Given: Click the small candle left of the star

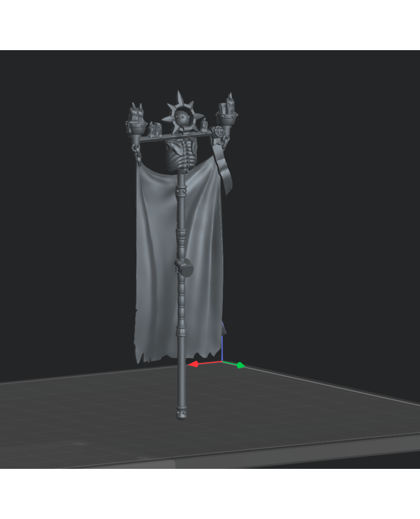Looking at the screenshot, I should pyautogui.click(x=154, y=129).
